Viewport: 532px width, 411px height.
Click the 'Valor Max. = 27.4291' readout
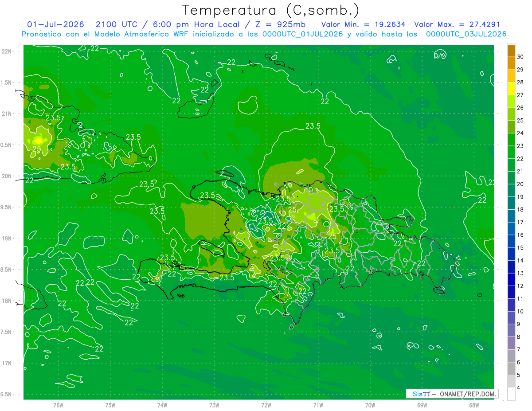click(457, 24)
